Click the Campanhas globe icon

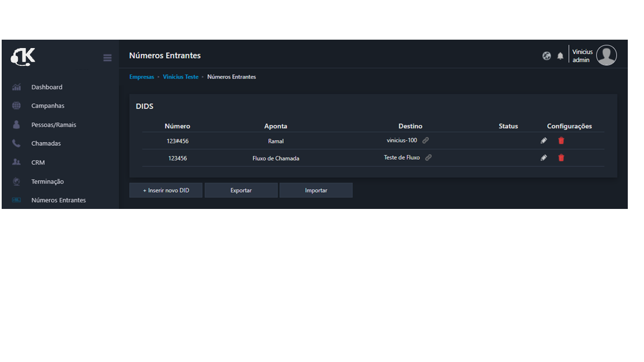[x=16, y=106]
